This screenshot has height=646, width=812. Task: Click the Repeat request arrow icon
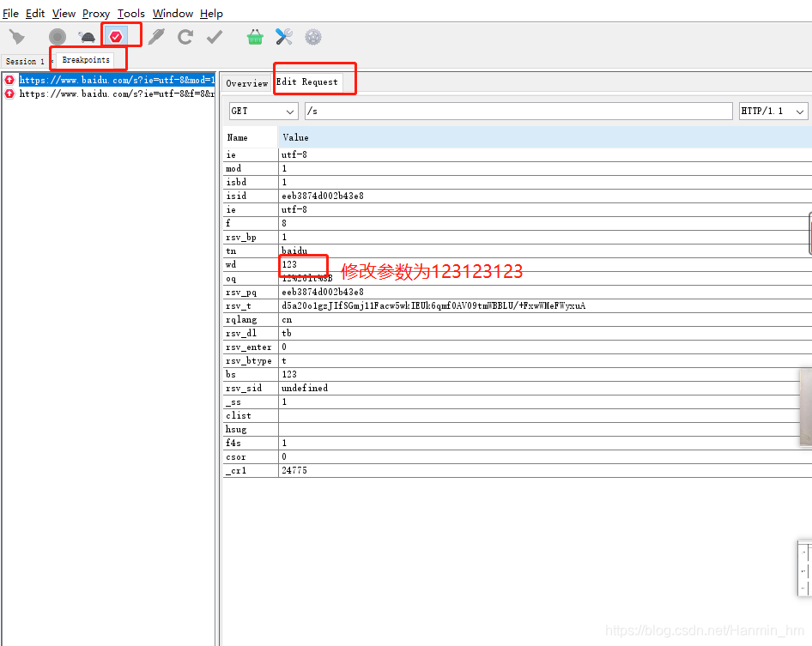pyautogui.click(x=185, y=37)
